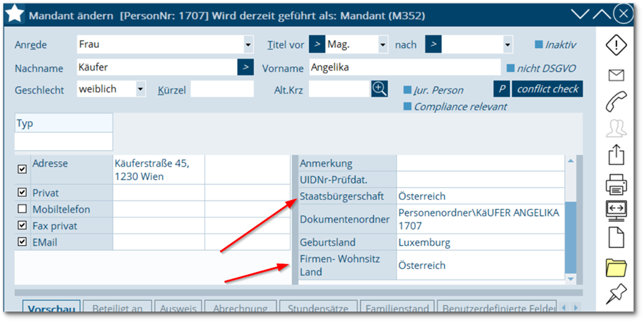Expand the Anrede dropdown
Image resolution: width=644 pixels, height=322 pixels.
click(248, 45)
